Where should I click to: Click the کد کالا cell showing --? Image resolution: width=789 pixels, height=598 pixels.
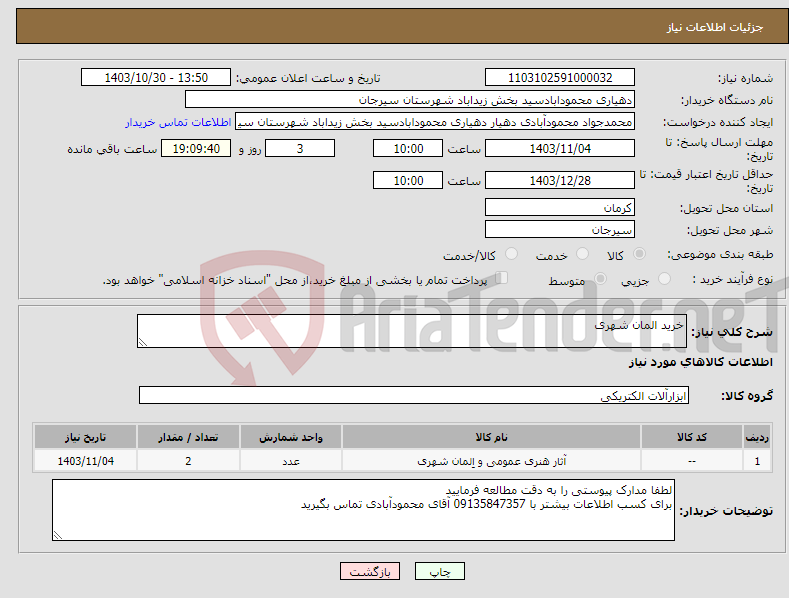point(692,461)
